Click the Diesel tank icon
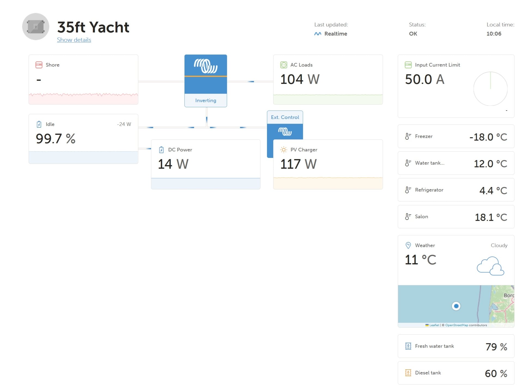 (x=408, y=373)
